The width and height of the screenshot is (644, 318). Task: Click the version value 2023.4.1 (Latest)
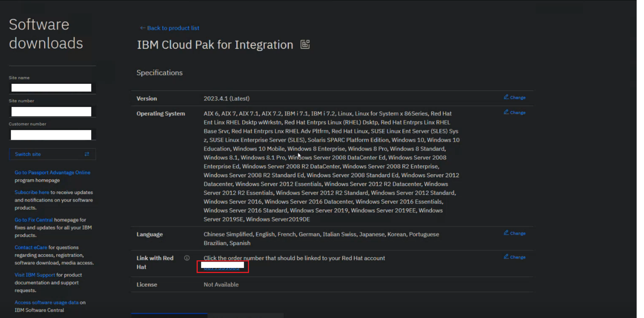[226, 98]
